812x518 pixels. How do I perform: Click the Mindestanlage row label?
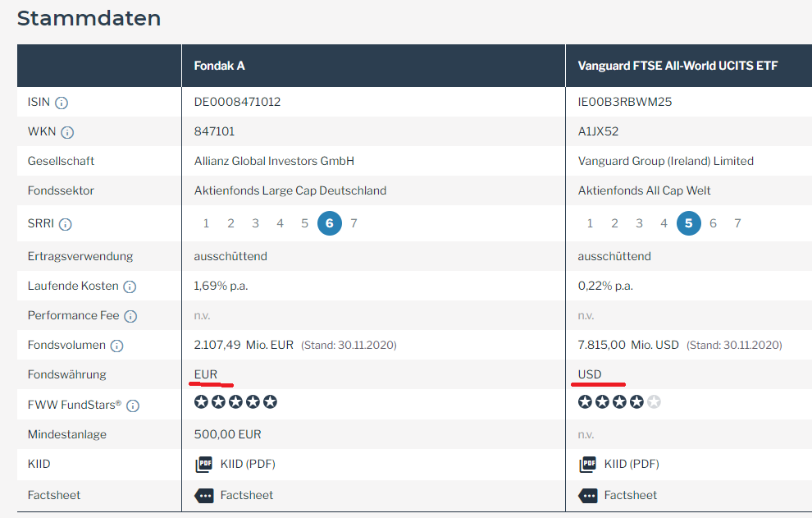pyautogui.click(x=66, y=434)
